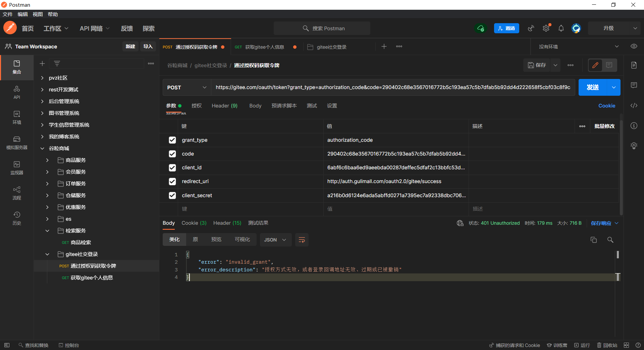
Task: Open the notifications bell
Action: (561, 28)
